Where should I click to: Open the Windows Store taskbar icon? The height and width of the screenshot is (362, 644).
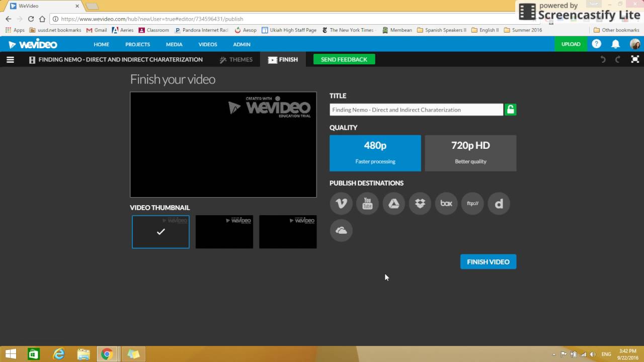[x=34, y=354]
